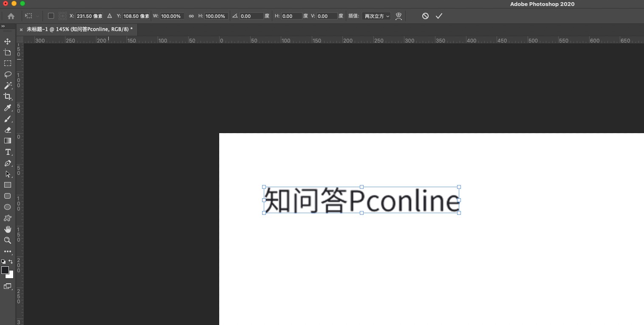Click the vertical skew V field
This screenshot has width=644, height=325.
coord(327,16)
